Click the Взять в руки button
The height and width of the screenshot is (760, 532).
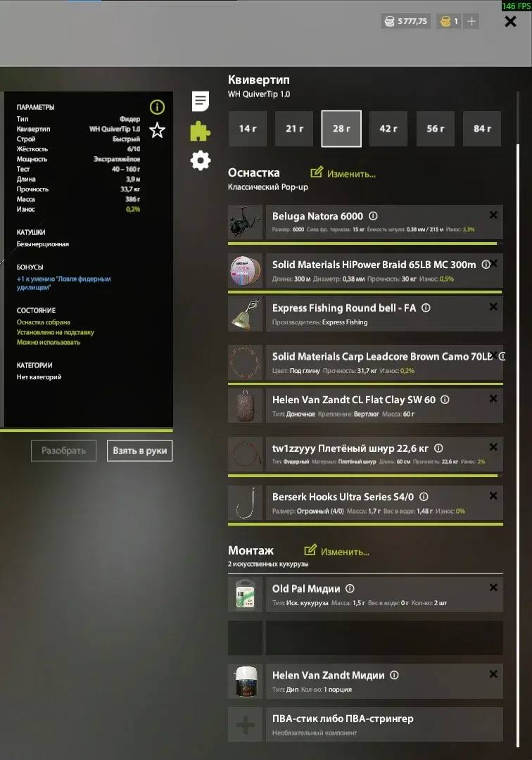click(x=139, y=451)
